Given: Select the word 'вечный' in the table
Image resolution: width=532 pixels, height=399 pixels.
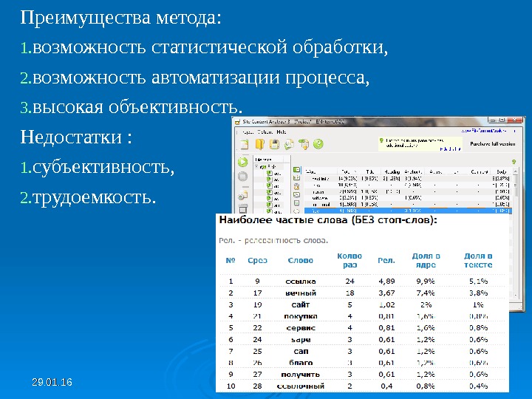Looking at the screenshot, I should pyautogui.click(x=301, y=293).
